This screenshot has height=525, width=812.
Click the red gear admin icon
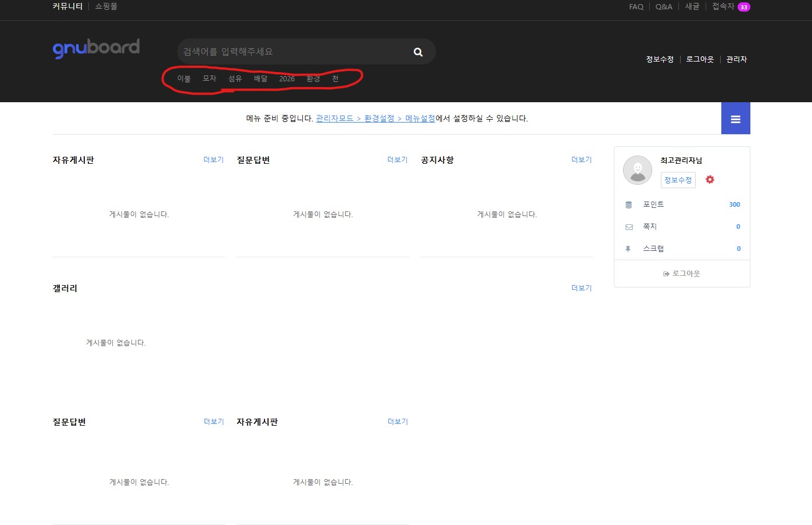pos(710,179)
